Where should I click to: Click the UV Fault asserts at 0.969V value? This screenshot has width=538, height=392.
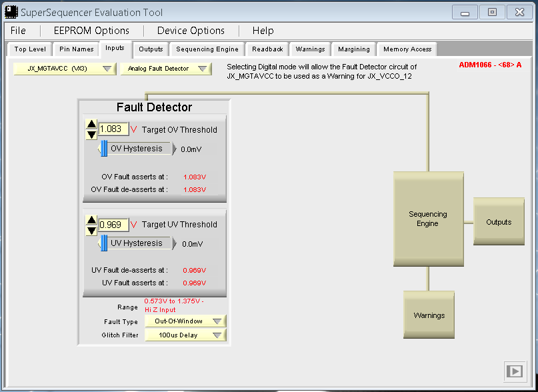tap(195, 283)
